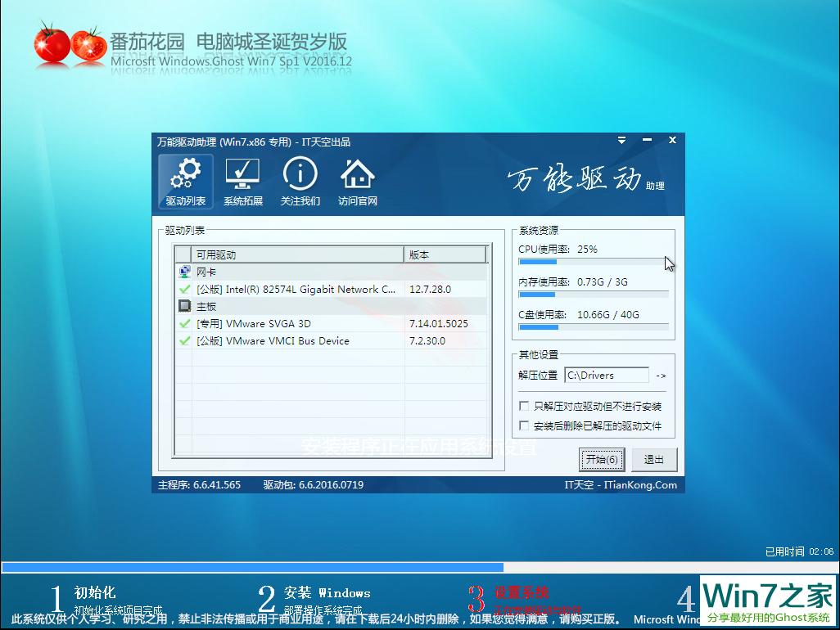Screen dimensions: 840x630
Task: Click the tomato logo at top left
Action: 70,44
